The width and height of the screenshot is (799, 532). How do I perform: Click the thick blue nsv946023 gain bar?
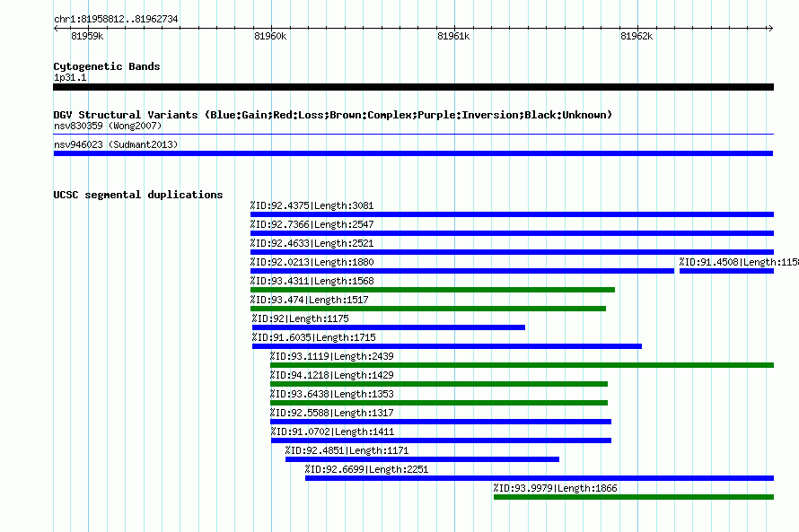click(x=413, y=153)
